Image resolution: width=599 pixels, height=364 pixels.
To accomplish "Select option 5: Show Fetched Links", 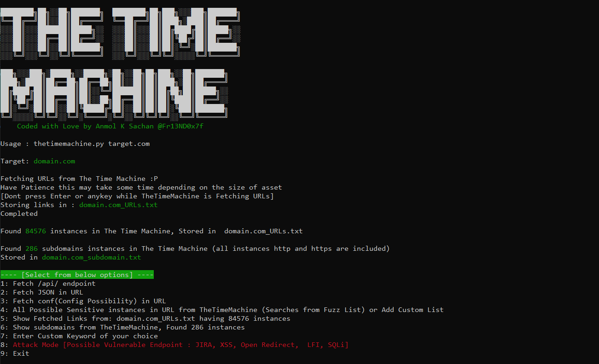I will pyautogui.click(x=145, y=318).
